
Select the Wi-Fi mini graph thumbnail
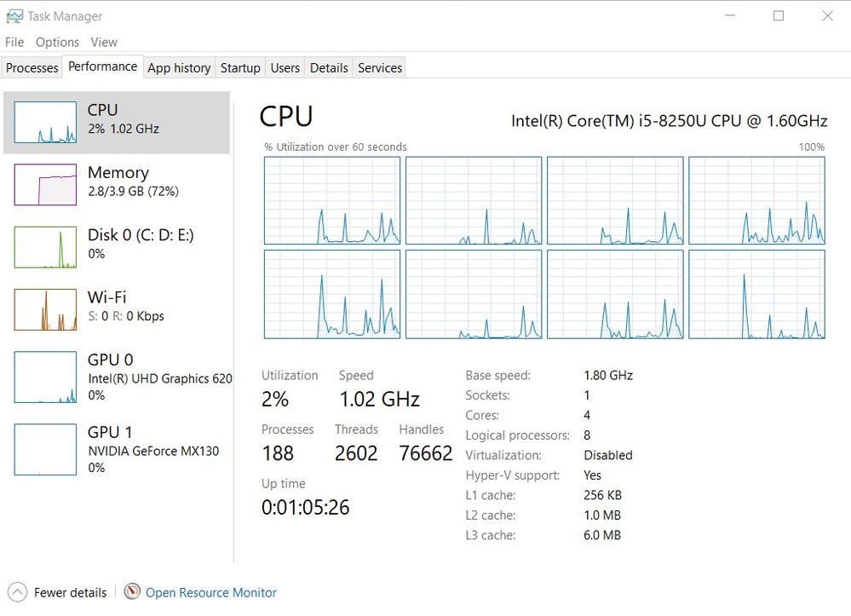pyautogui.click(x=45, y=309)
